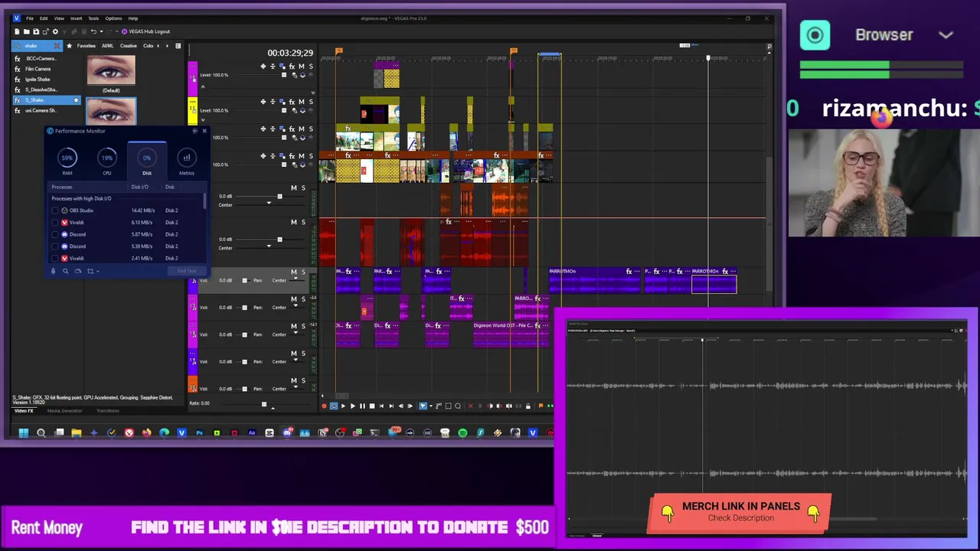Click the orange Insert Marker flag icon
This screenshot has width=980, height=551.
(541, 406)
